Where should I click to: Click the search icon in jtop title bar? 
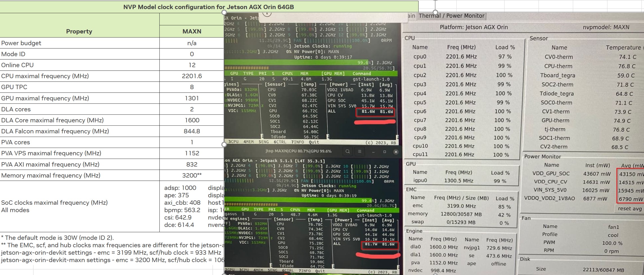click(348, 152)
